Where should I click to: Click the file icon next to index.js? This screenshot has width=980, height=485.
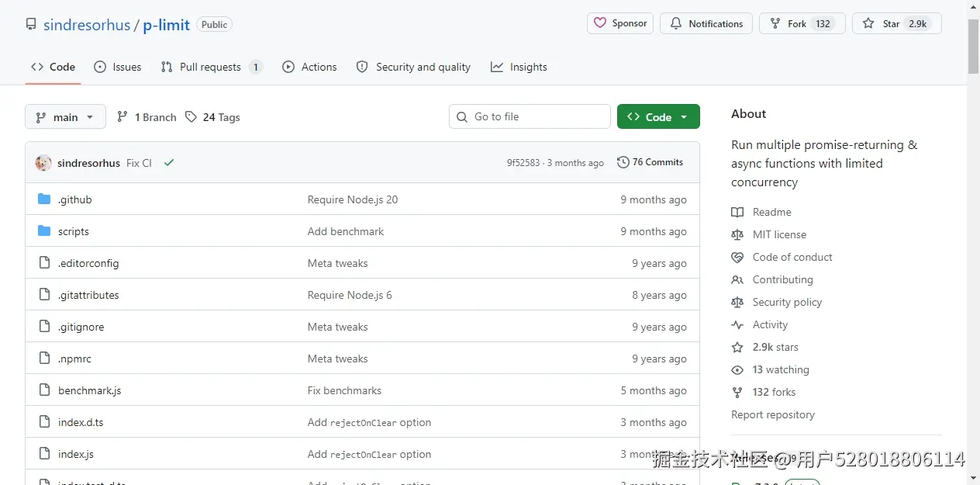pos(44,454)
